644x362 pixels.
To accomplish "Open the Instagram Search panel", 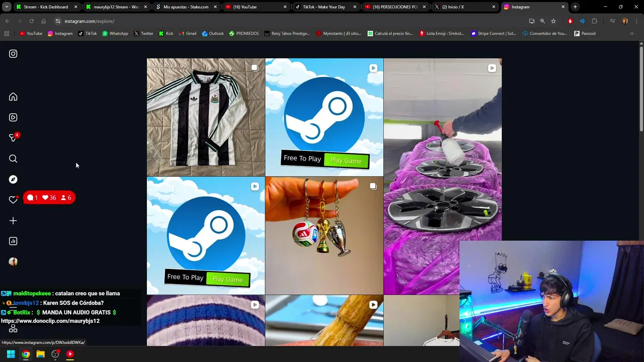I will (x=13, y=159).
